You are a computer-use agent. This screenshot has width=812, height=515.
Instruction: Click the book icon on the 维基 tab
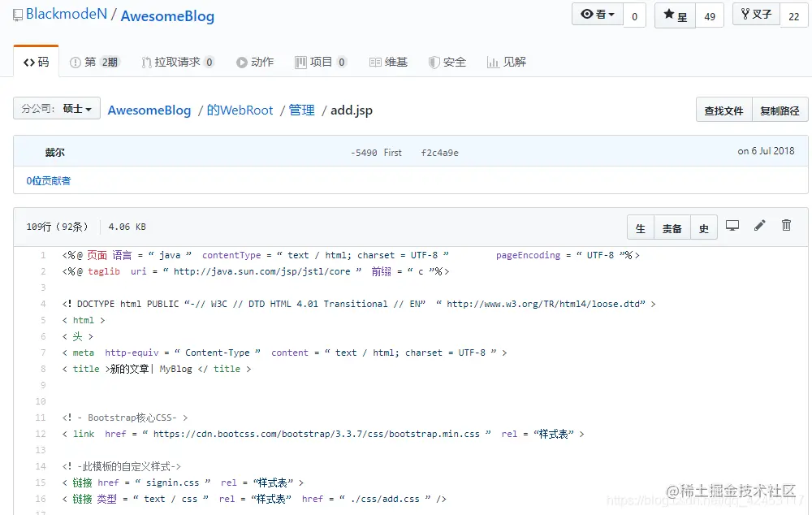pyautogui.click(x=375, y=61)
